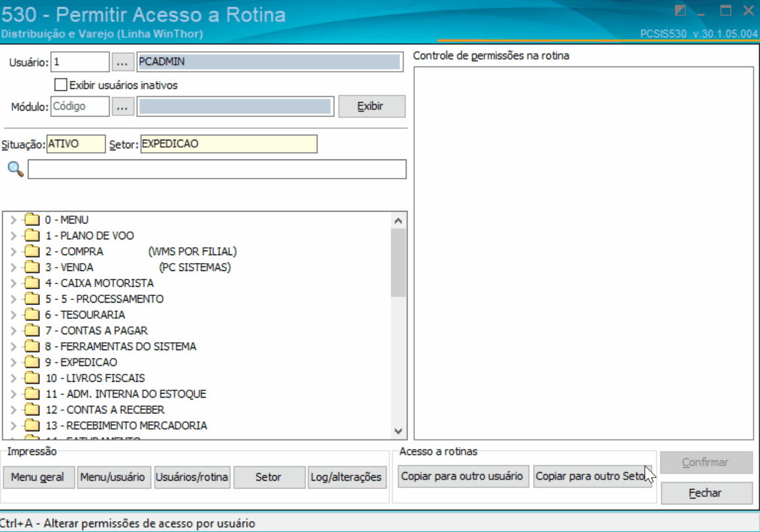Click the Fechar button
This screenshot has width=760, height=532.
coord(706,492)
